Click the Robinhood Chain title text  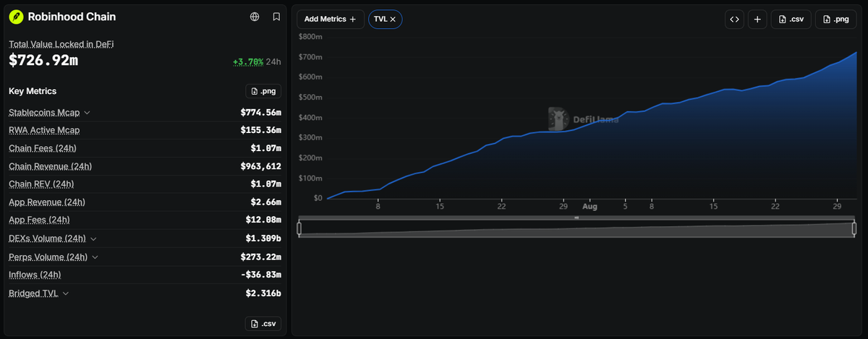[72, 17]
